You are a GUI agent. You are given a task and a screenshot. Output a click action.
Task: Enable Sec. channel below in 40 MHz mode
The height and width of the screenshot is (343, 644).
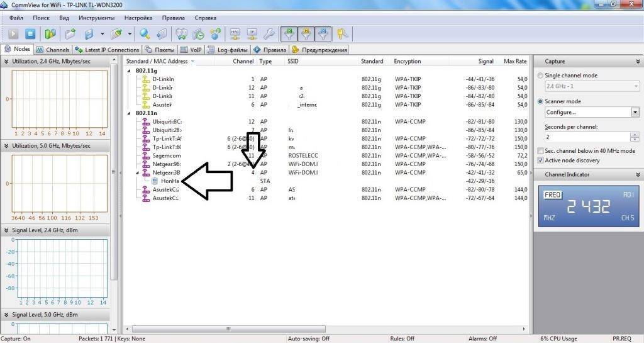(x=541, y=151)
